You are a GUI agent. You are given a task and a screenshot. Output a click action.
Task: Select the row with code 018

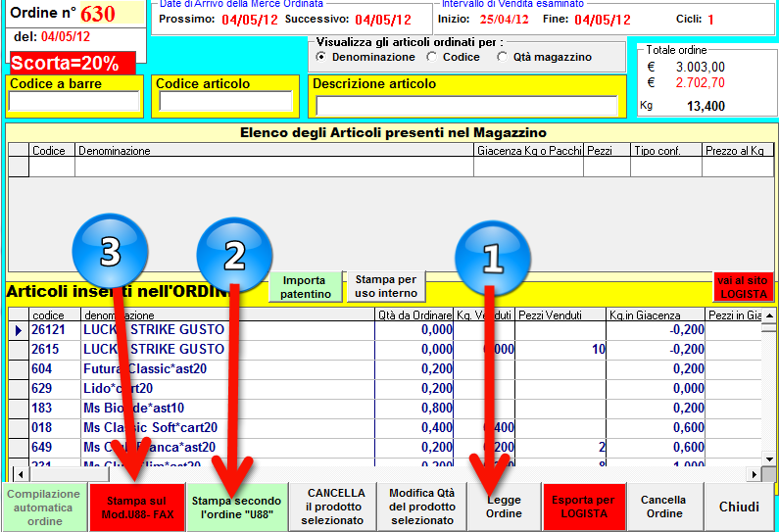[385, 428]
